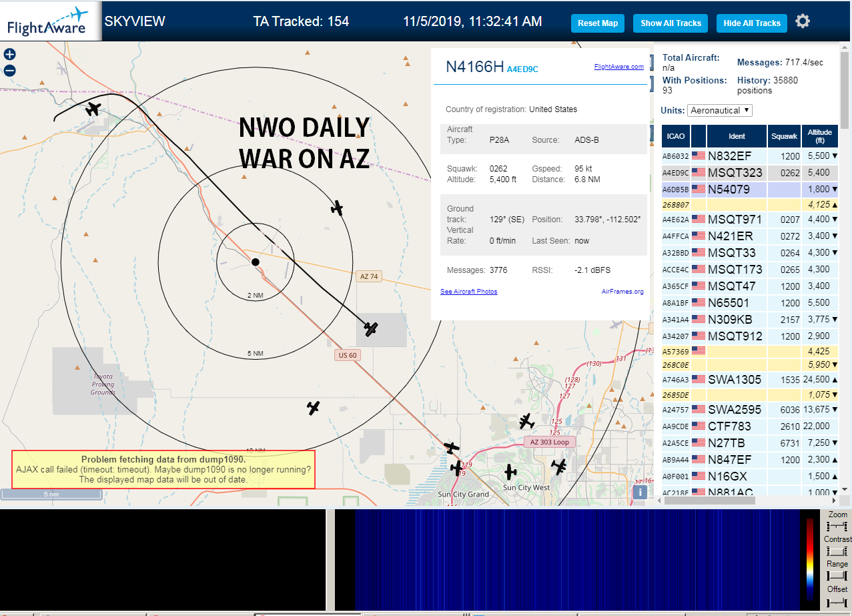Zoom in the map with the plus icon
Screen dimensions: 852x616
click(x=9, y=55)
